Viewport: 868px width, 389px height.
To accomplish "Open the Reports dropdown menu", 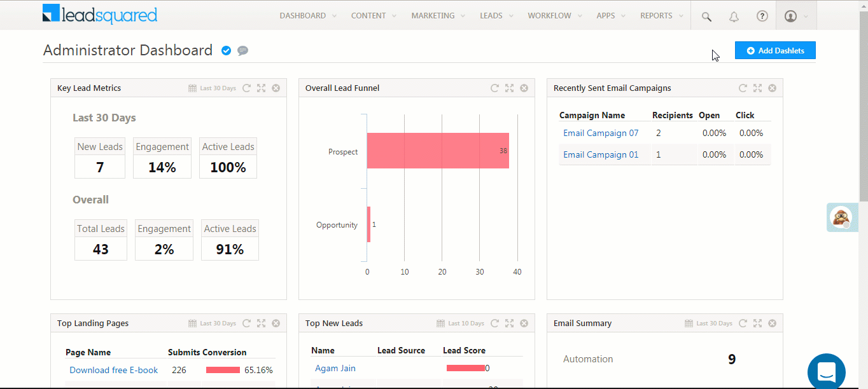I will pyautogui.click(x=662, y=16).
